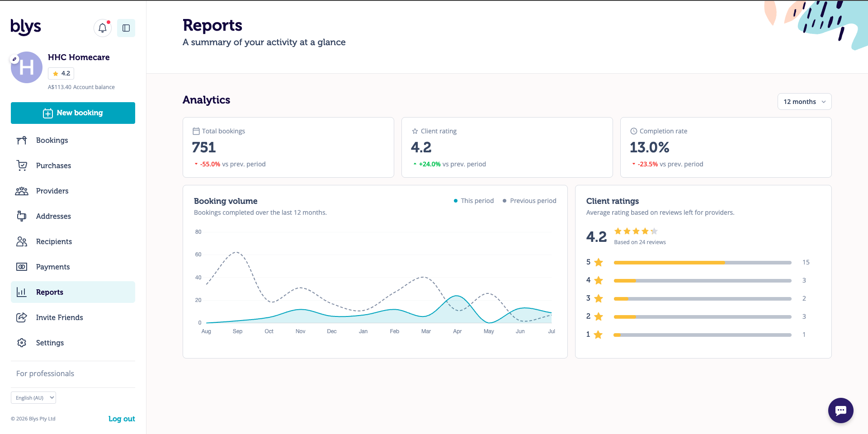
Task: Expand the 12 months period dropdown
Action: coord(804,102)
